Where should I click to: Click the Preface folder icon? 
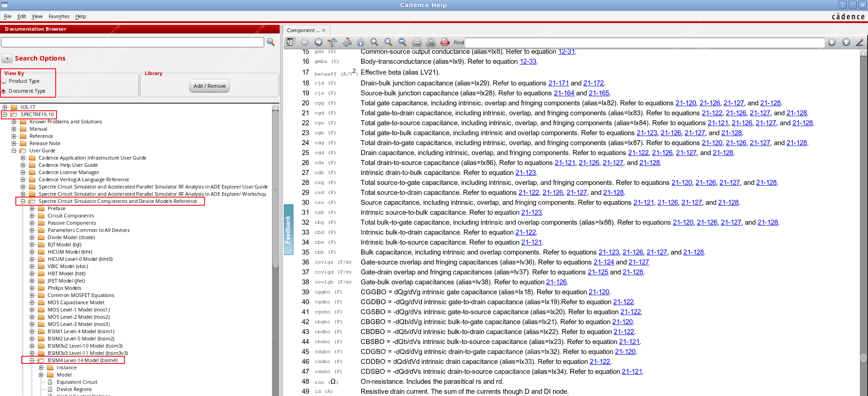tap(41, 208)
